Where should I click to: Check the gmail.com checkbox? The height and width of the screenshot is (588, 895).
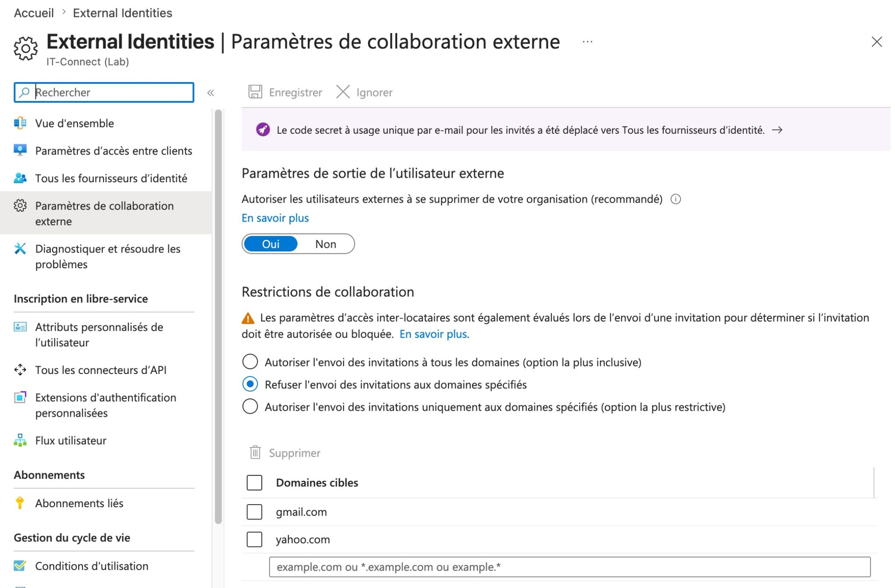(254, 512)
